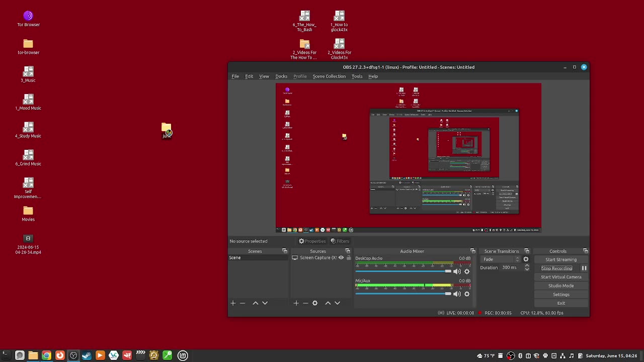This screenshot has height=362, width=644.
Task: Adjust the Mic/Aux volume slider
Action: 404,294
